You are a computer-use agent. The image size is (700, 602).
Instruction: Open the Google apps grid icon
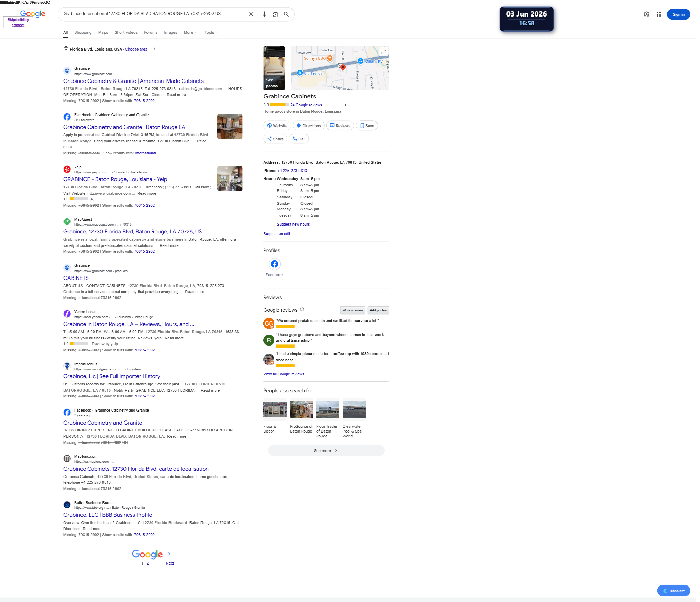point(659,14)
